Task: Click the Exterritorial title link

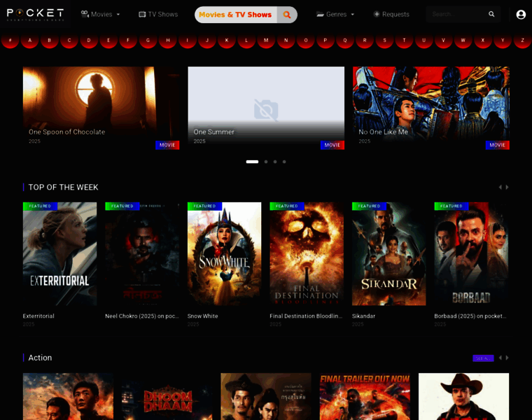Action: tap(38, 316)
